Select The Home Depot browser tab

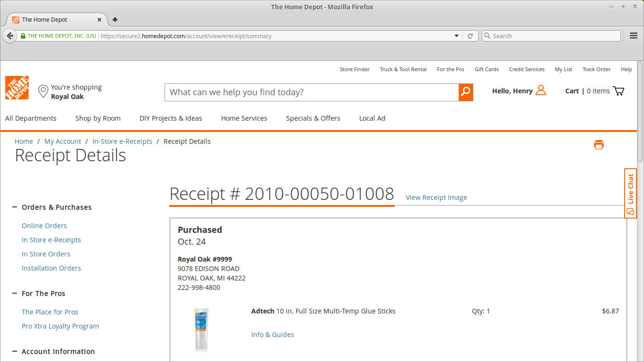pyautogui.click(x=57, y=20)
